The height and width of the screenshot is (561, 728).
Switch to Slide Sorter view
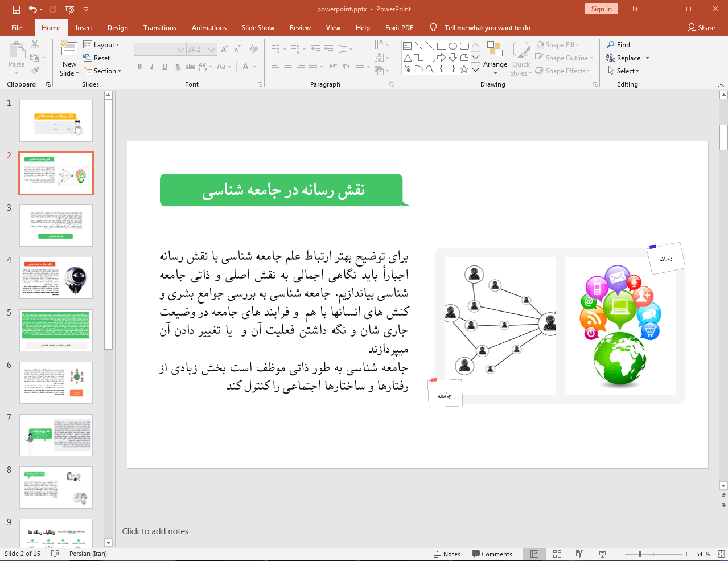557,554
